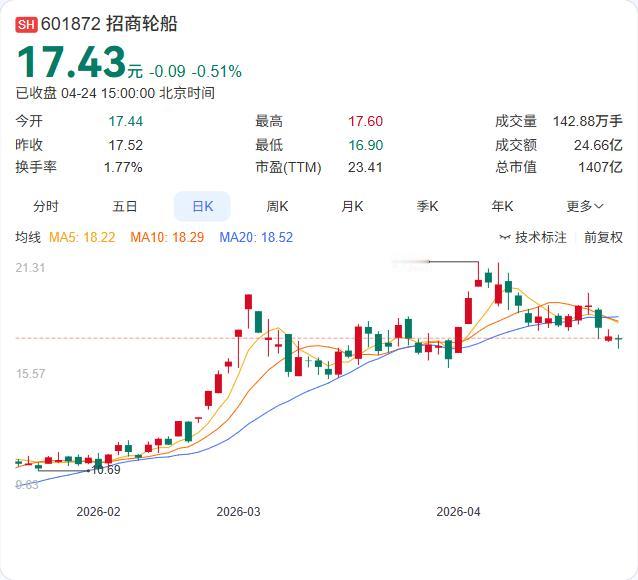The width and height of the screenshot is (638, 580).
Task: Expand the 更多 dropdown
Action: coord(585,206)
